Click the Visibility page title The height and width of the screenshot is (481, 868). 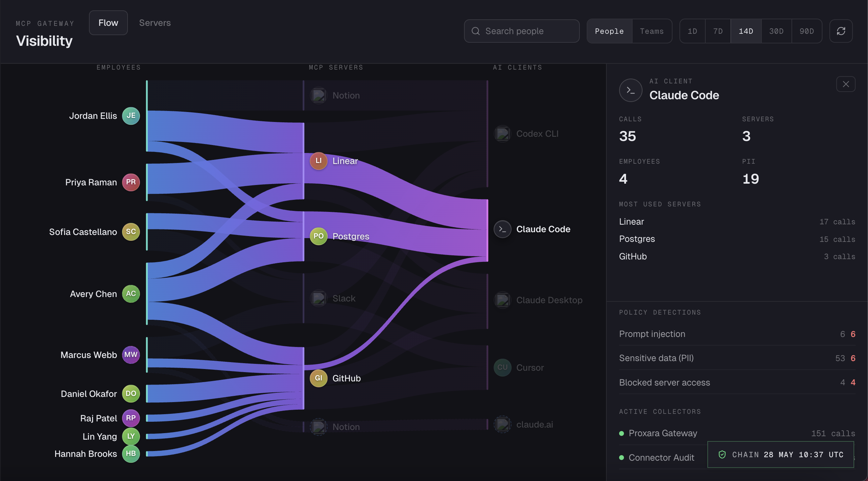(44, 41)
